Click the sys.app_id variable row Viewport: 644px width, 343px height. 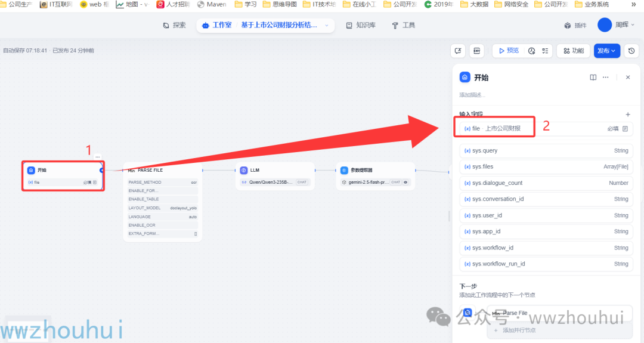coord(546,231)
